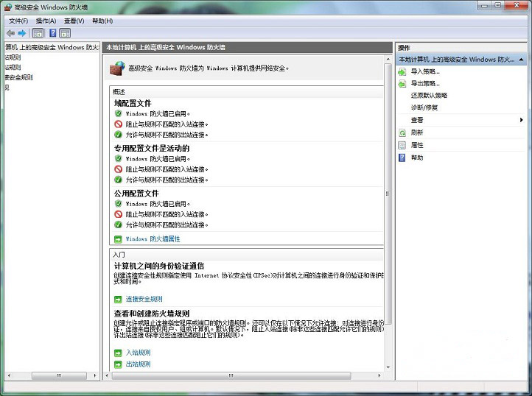Open the Windows 防火墙属性 link
This screenshot has width=532, height=396.
pos(153,239)
